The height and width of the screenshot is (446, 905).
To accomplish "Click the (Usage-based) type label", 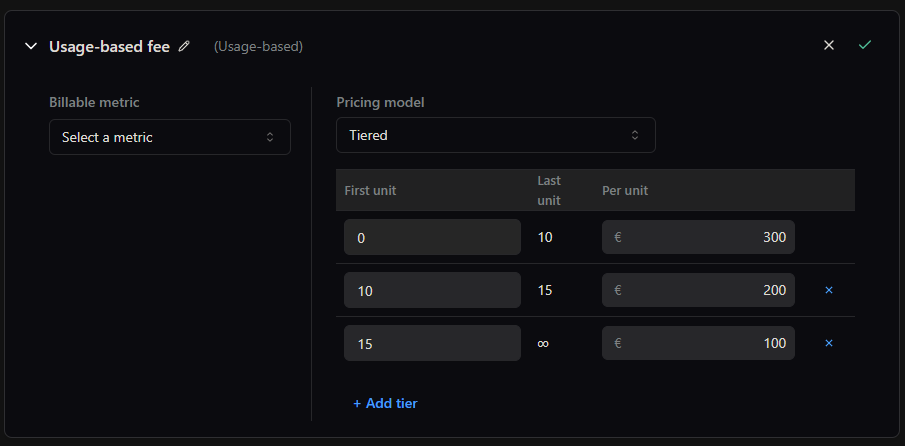I will click(x=258, y=47).
